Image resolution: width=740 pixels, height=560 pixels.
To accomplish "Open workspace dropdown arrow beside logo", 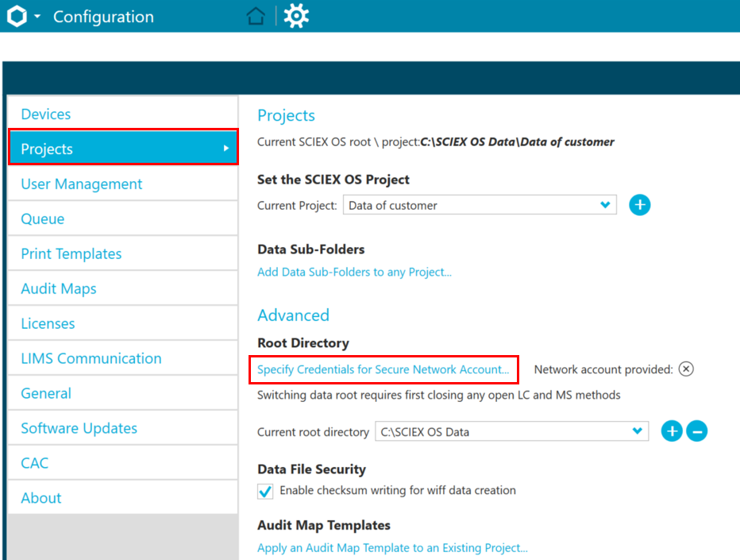I will 37,17.
